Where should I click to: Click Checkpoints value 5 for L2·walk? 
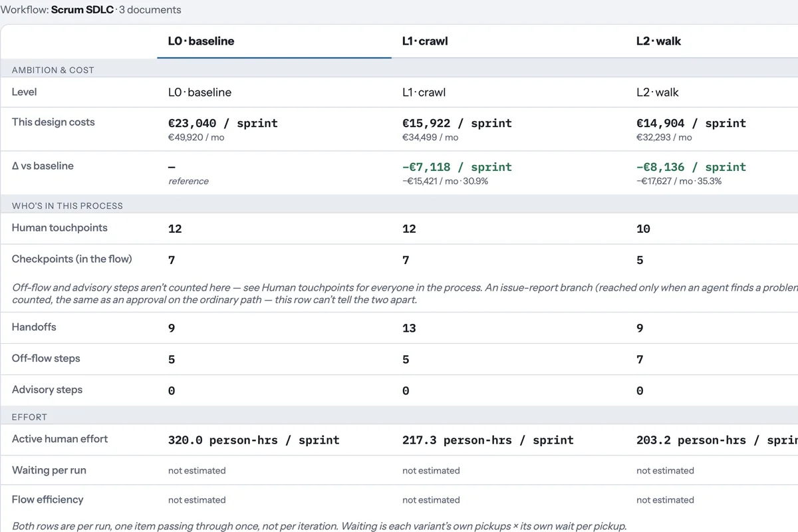[640, 260]
